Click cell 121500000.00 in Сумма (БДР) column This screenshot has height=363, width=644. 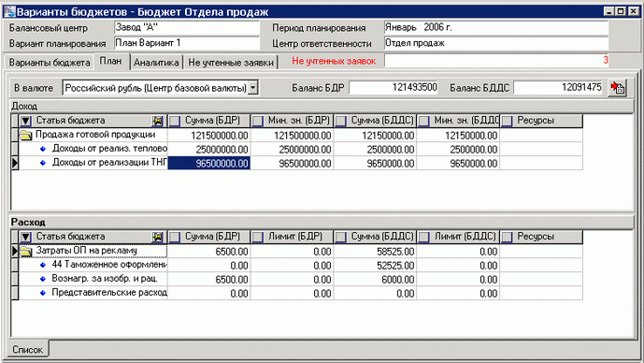click(x=209, y=136)
